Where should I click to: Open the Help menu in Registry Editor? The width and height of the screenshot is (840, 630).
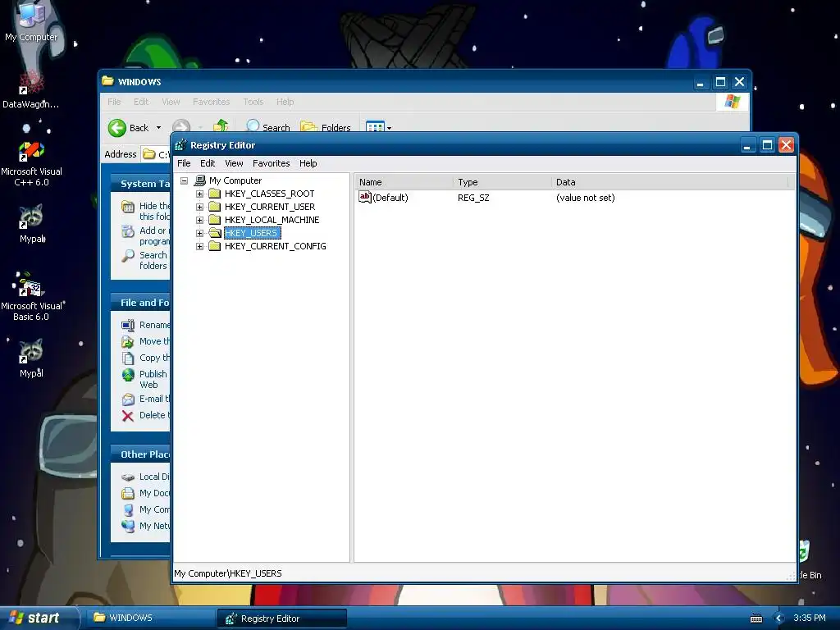(x=308, y=163)
